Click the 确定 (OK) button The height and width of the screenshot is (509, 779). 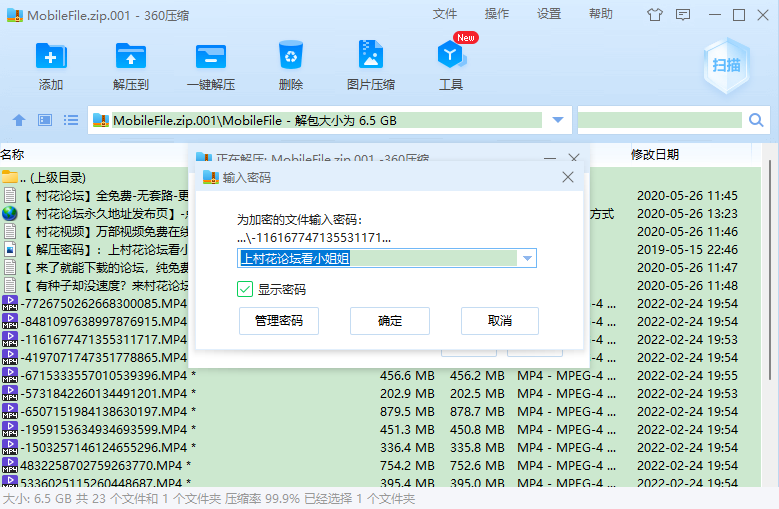pyautogui.click(x=390, y=321)
